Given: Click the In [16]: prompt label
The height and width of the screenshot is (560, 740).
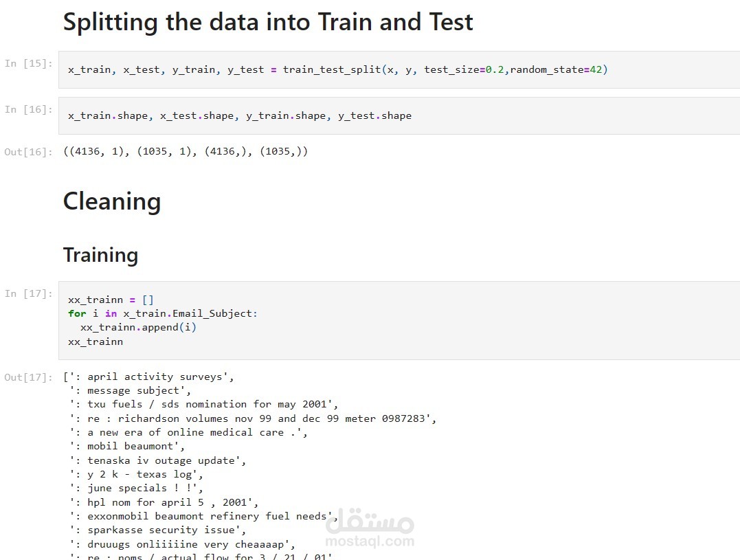Looking at the screenshot, I should [28, 109].
